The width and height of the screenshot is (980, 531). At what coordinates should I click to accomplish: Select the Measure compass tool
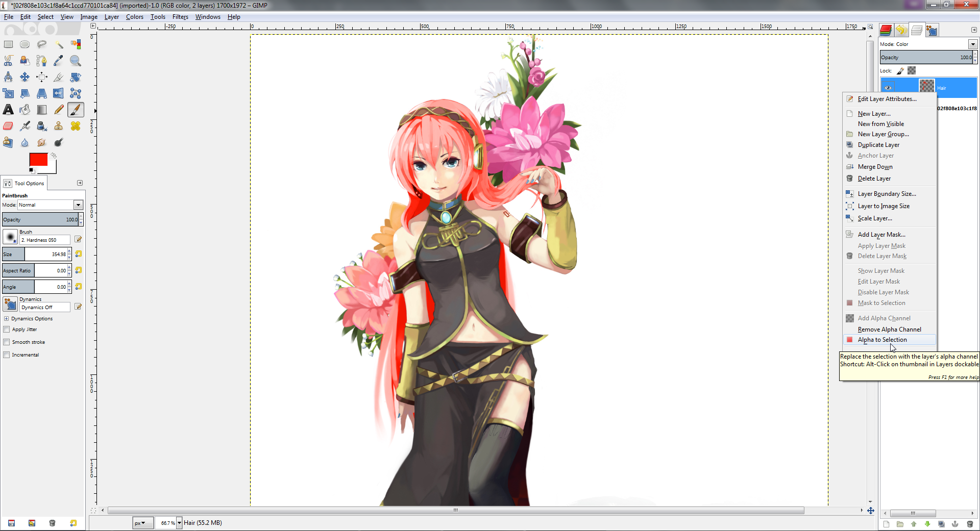pos(8,77)
